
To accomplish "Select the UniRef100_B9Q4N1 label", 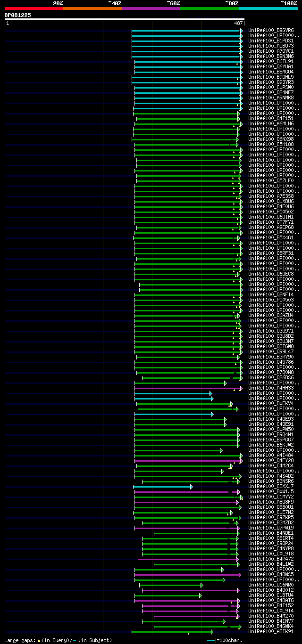I will (x=270, y=434).
